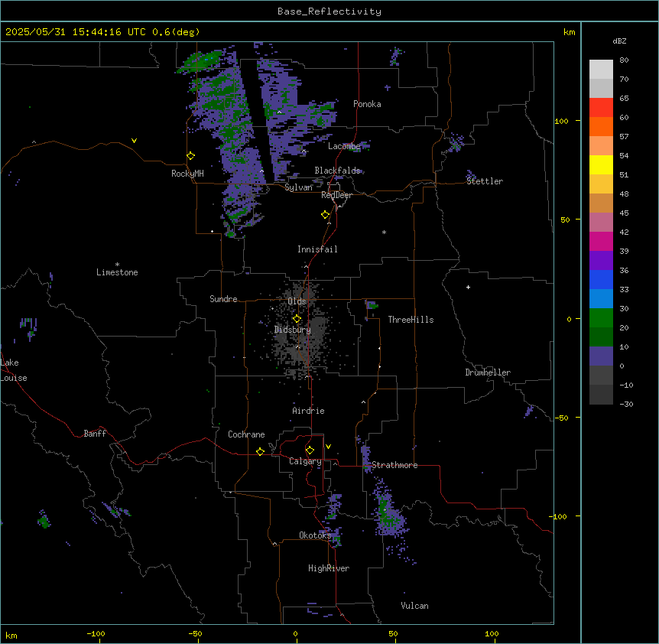Click the km unit label at top right

tap(569, 32)
